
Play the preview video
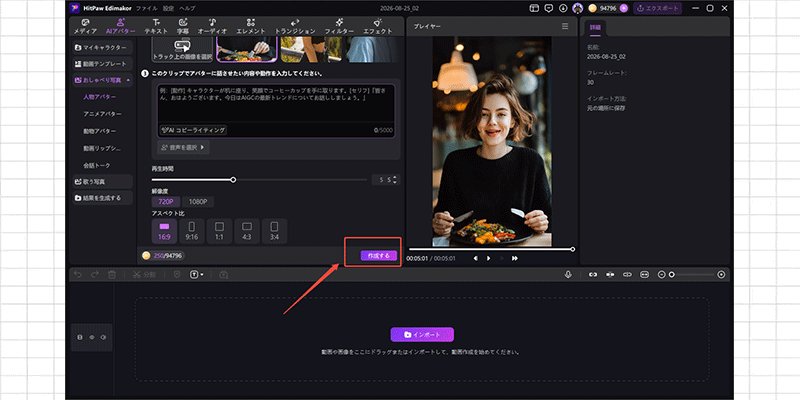click(488, 258)
